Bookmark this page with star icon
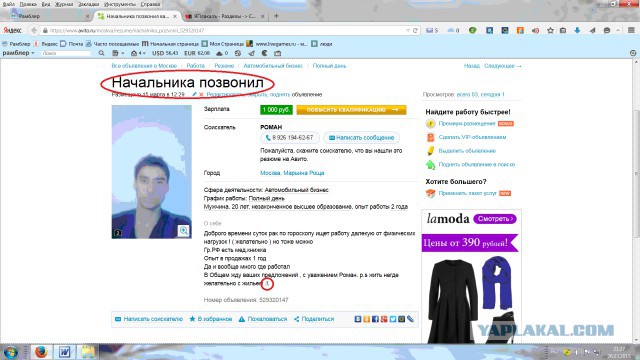 [551, 31]
